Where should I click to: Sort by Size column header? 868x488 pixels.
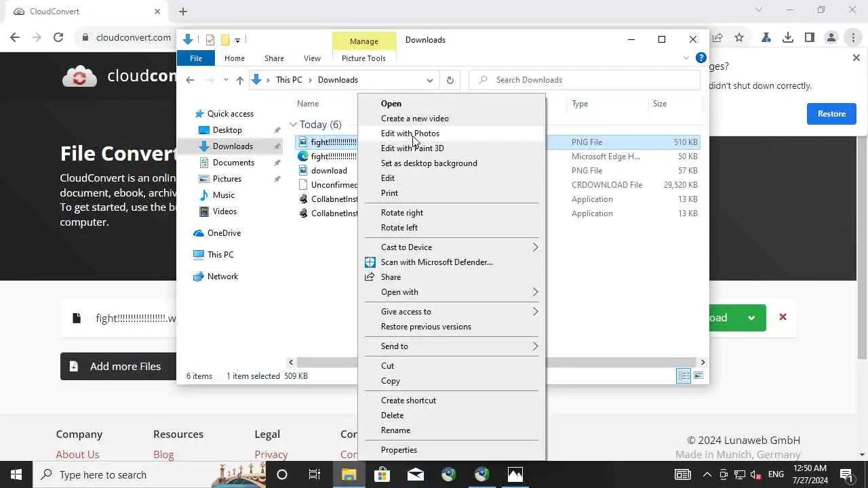point(660,104)
